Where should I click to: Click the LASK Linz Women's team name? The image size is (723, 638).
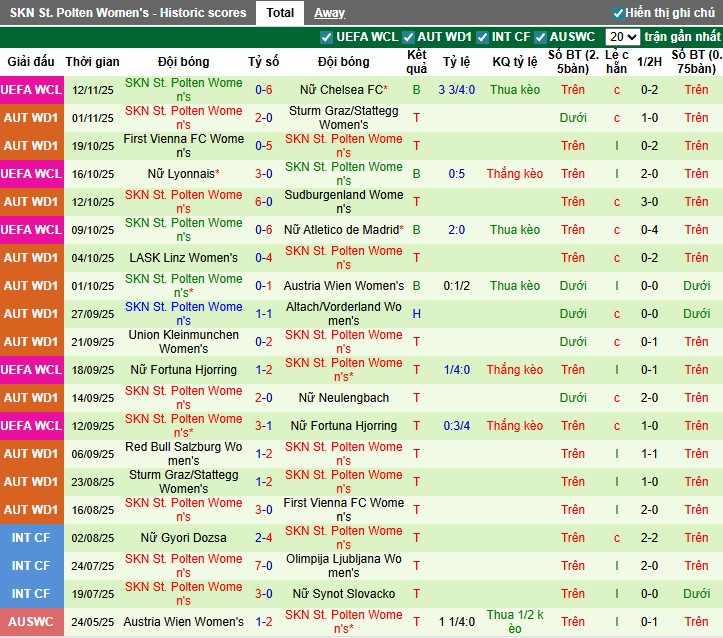click(x=184, y=258)
